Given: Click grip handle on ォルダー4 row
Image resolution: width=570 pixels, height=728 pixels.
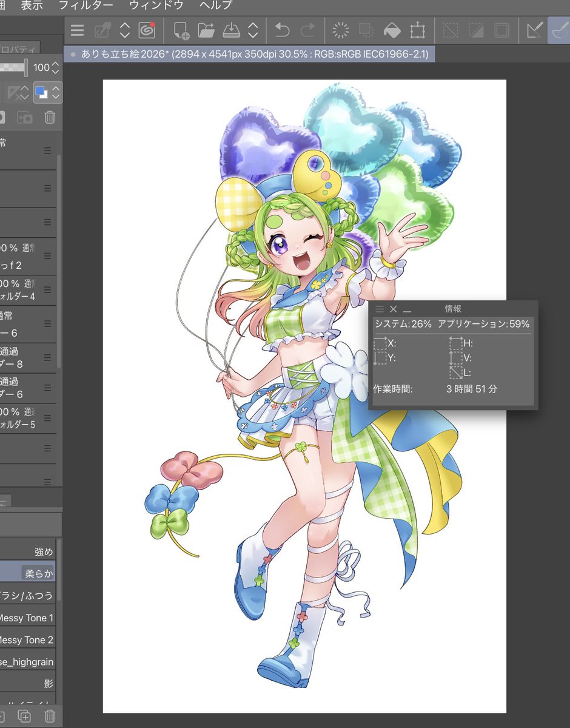Looking at the screenshot, I should click(47, 290).
